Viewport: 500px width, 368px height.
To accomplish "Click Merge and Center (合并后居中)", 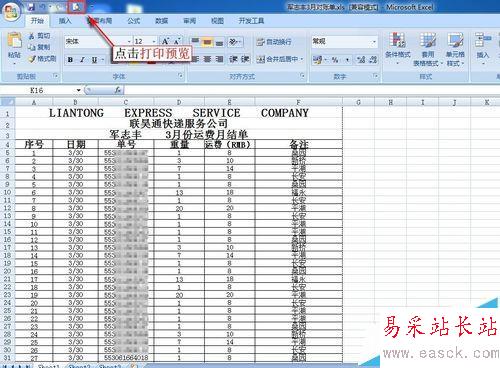I will click(x=277, y=59).
